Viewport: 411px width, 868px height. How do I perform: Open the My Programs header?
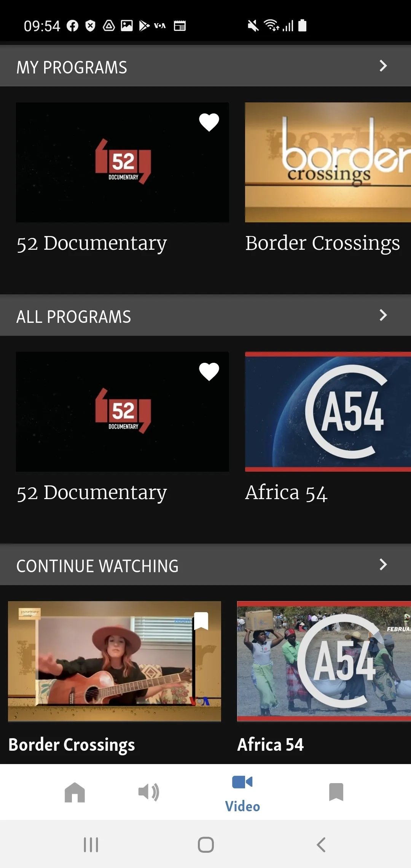(205, 66)
